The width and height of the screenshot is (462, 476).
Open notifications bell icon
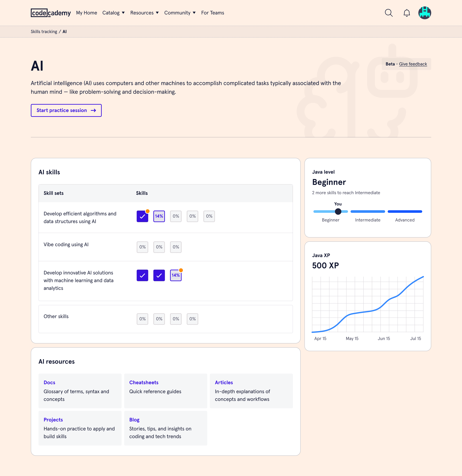pos(407,13)
